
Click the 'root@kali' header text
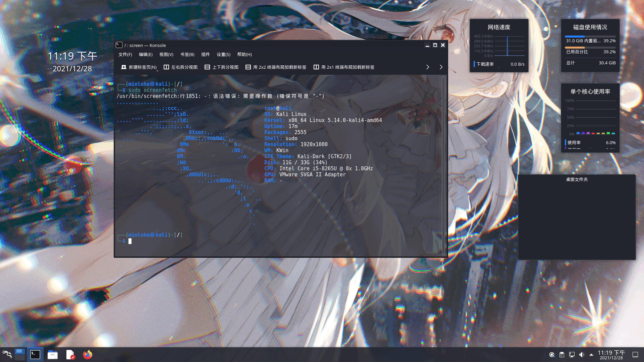(x=278, y=108)
